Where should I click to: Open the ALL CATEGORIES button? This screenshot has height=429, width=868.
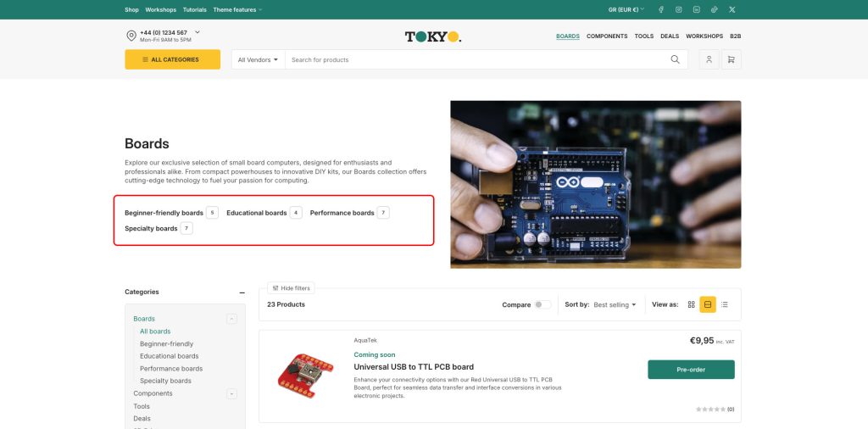173,60
